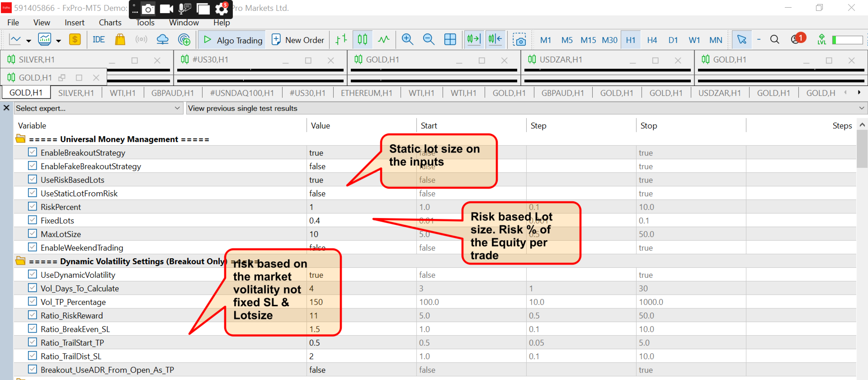Zoom in on the chart
This screenshot has width=868, height=380.
(407, 40)
